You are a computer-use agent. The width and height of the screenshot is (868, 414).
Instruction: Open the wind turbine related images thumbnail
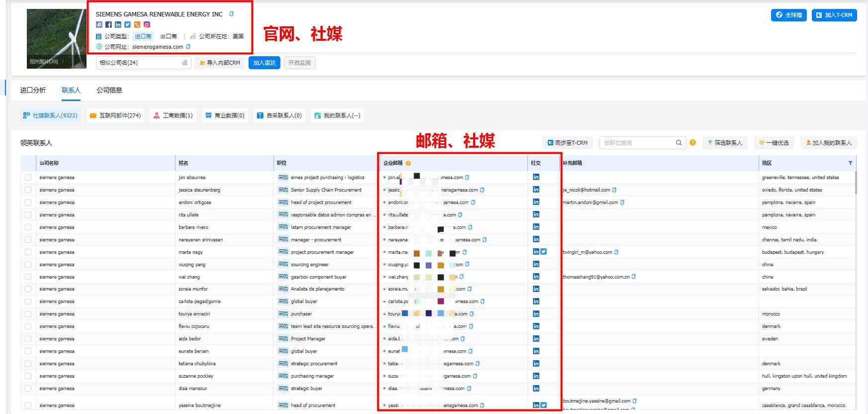click(x=56, y=38)
